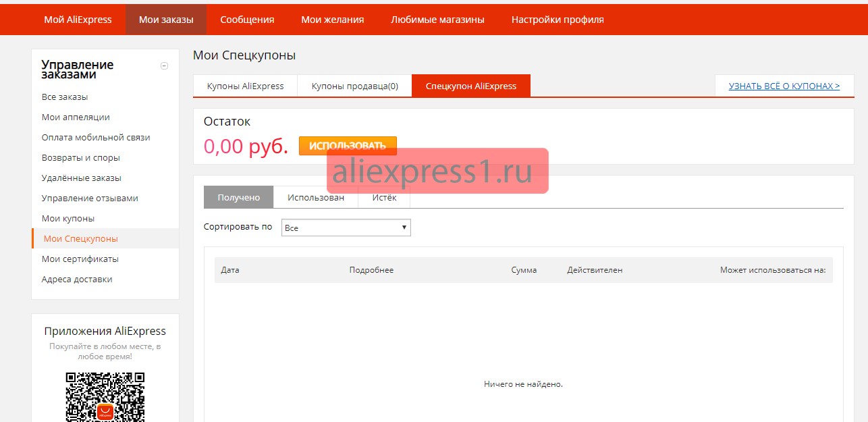Screen dimensions: 868x422
Task: Open the Мой AliExpress menu item
Action: (x=78, y=20)
